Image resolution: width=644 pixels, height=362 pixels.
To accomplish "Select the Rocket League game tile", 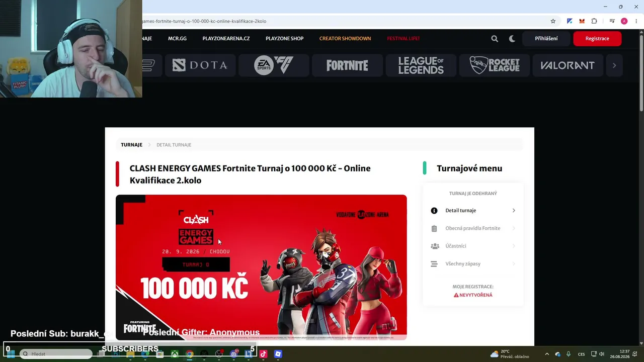I will (494, 65).
